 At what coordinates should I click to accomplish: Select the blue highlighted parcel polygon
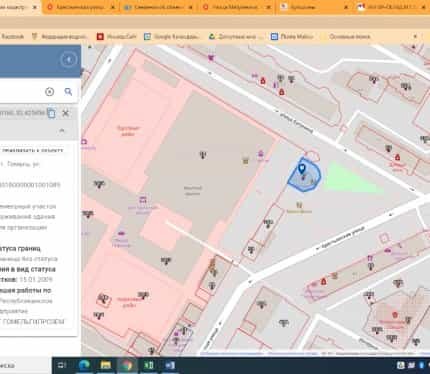[305, 176]
